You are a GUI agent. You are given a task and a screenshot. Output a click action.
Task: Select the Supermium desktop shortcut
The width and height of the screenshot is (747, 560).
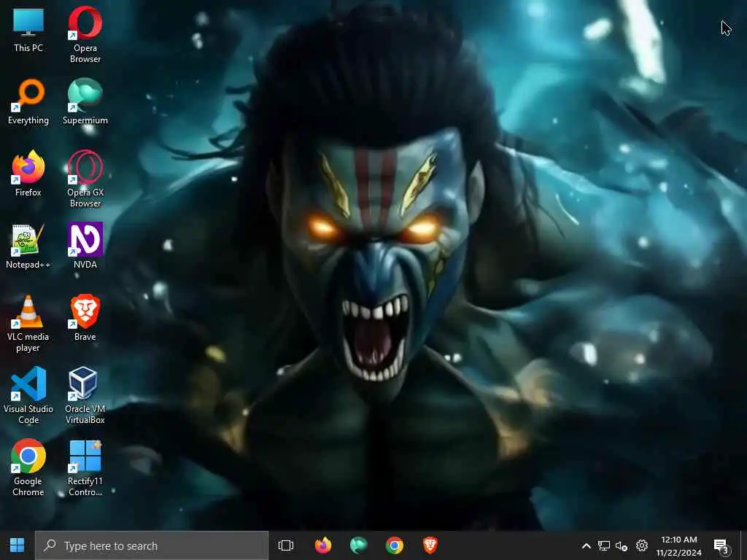coord(85,102)
